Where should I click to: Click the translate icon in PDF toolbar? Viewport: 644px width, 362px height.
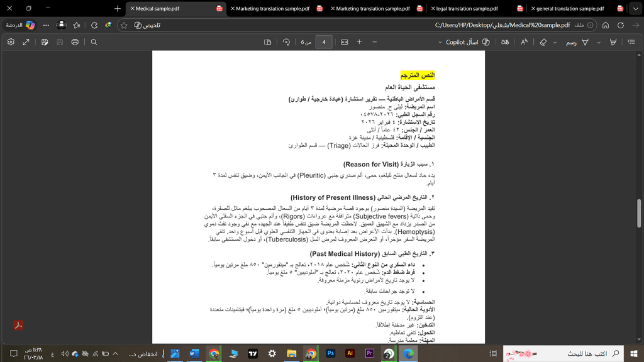(505, 42)
